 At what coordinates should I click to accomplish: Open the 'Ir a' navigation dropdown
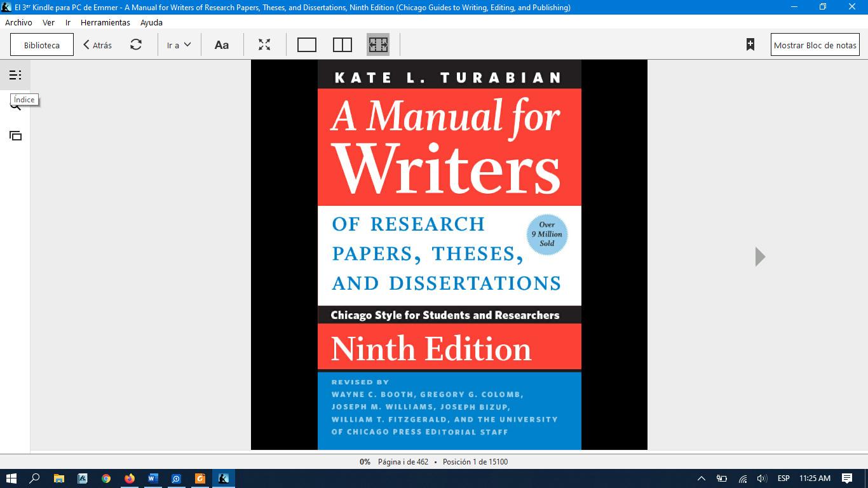(178, 44)
